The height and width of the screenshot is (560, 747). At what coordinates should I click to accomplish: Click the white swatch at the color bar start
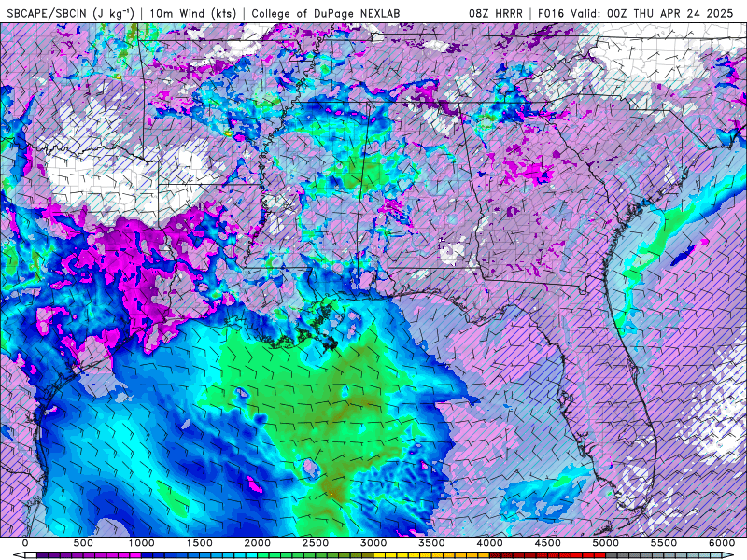pos(31,555)
